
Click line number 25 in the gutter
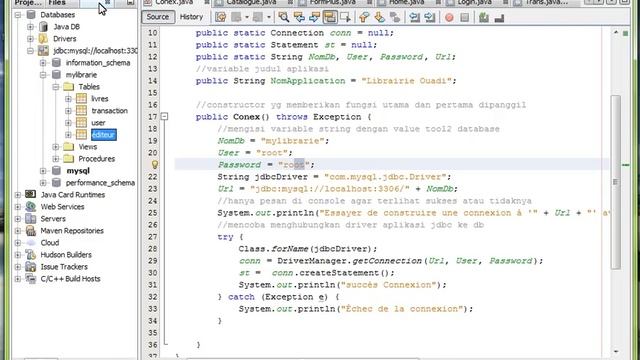152,213
